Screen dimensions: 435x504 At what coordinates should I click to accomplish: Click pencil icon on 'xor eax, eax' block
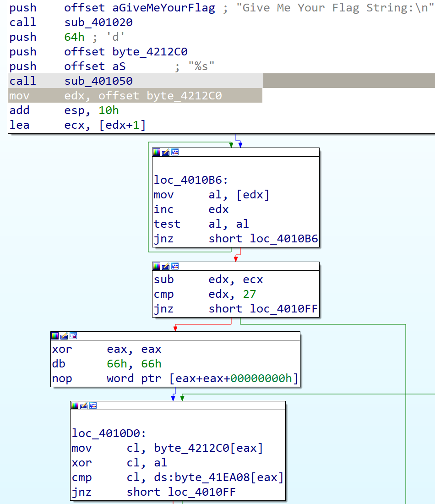tap(64, 336)
